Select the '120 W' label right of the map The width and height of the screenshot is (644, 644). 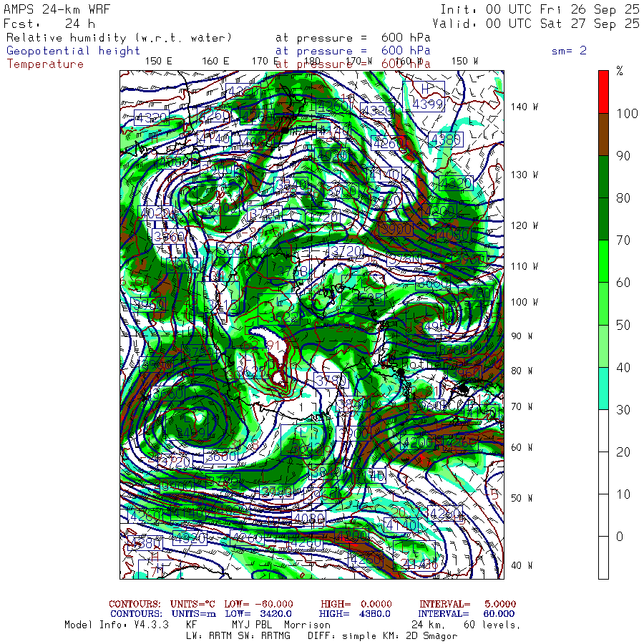(x=525, y=225)
